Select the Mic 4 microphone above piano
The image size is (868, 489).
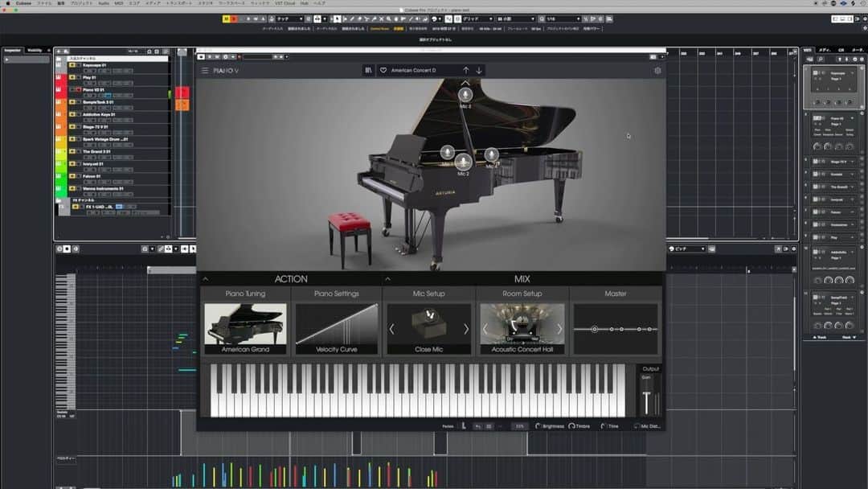[465, 95]
